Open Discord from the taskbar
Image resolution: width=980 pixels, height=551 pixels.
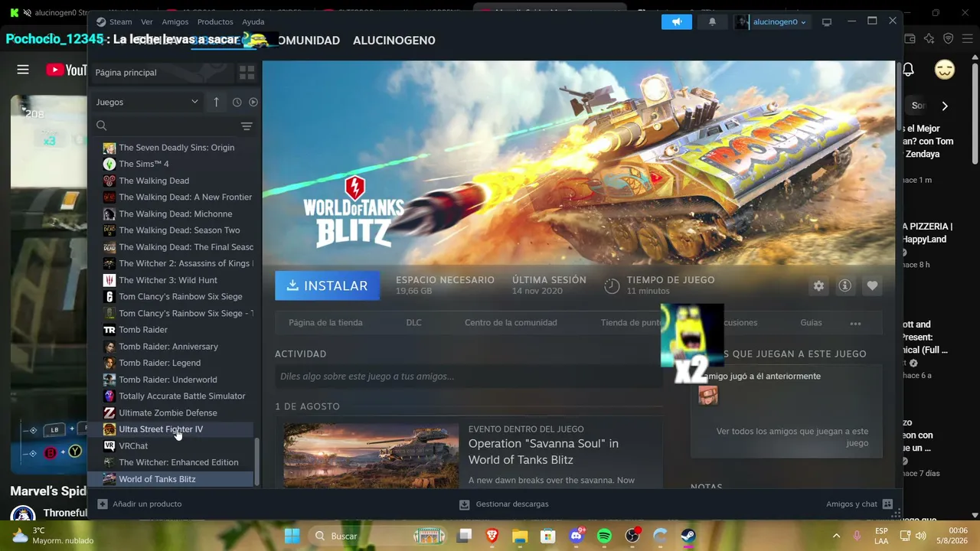(577, 536)
